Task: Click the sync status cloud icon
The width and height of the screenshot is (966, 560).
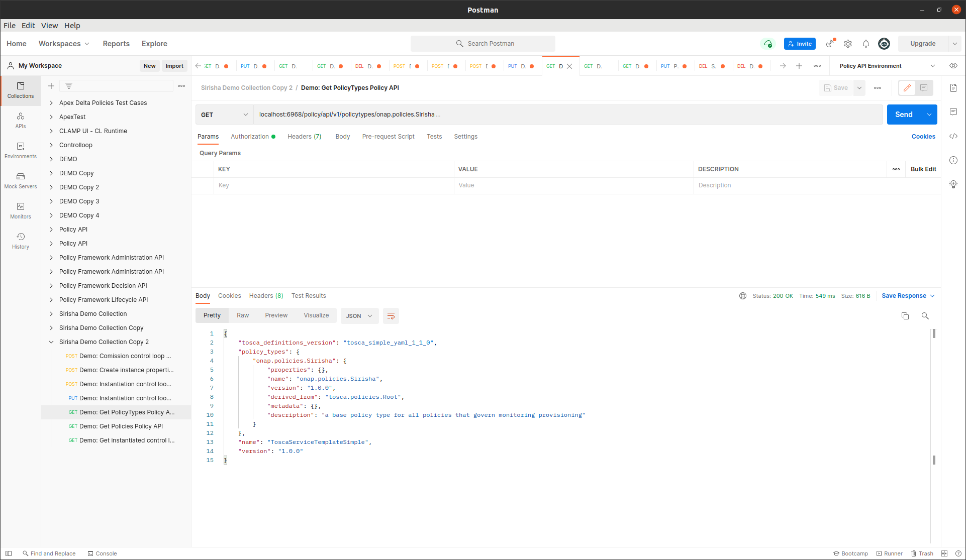Action: [x=767, y=44]
